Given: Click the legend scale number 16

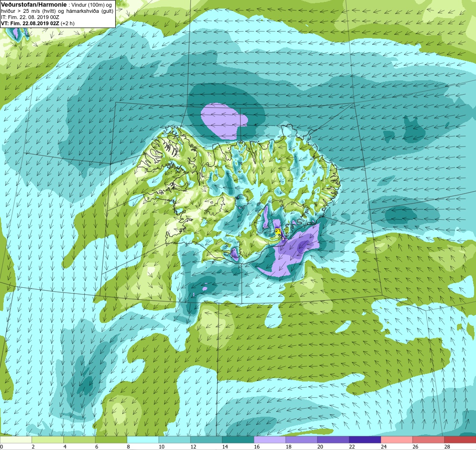Looking at the screenshot, I should pos(257,447).
